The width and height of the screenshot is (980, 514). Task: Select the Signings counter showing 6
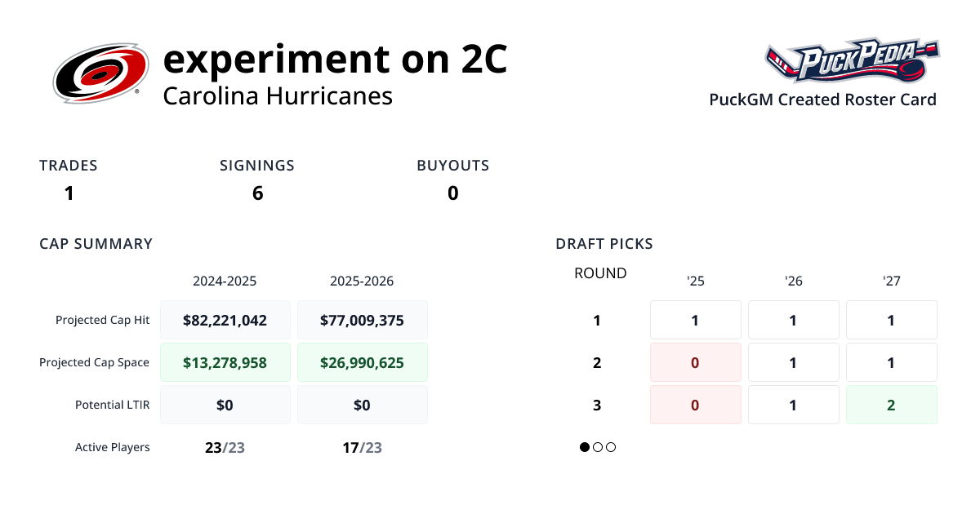(257, 193)
